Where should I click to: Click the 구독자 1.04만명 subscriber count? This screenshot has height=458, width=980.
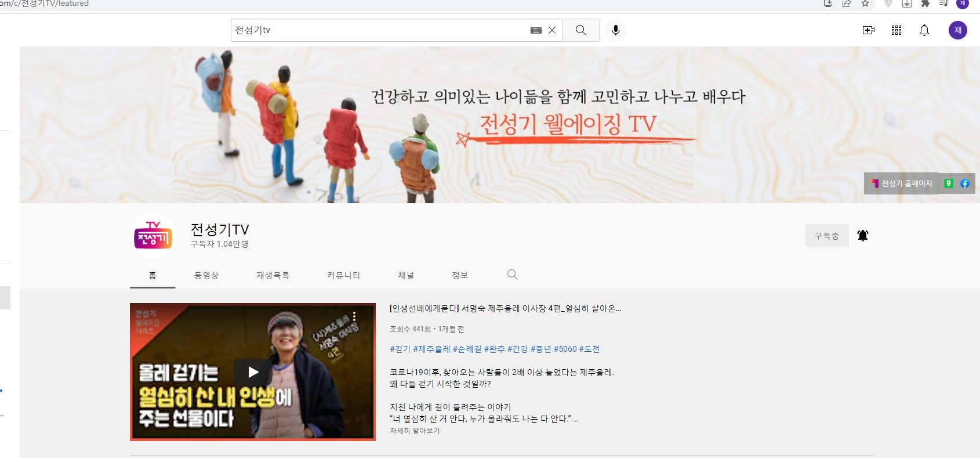[x=219, y=244]
